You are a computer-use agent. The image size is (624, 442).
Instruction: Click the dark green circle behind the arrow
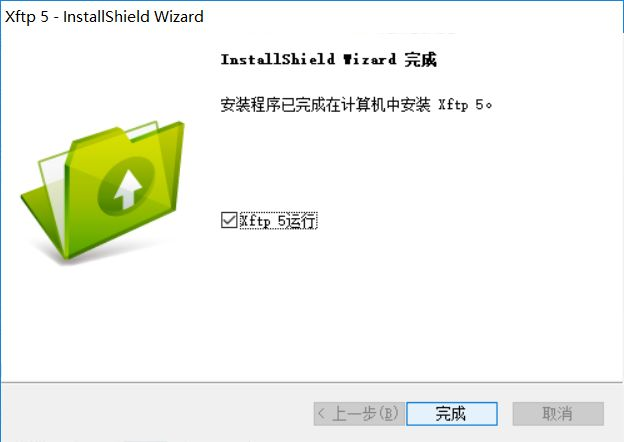[125, 186]
